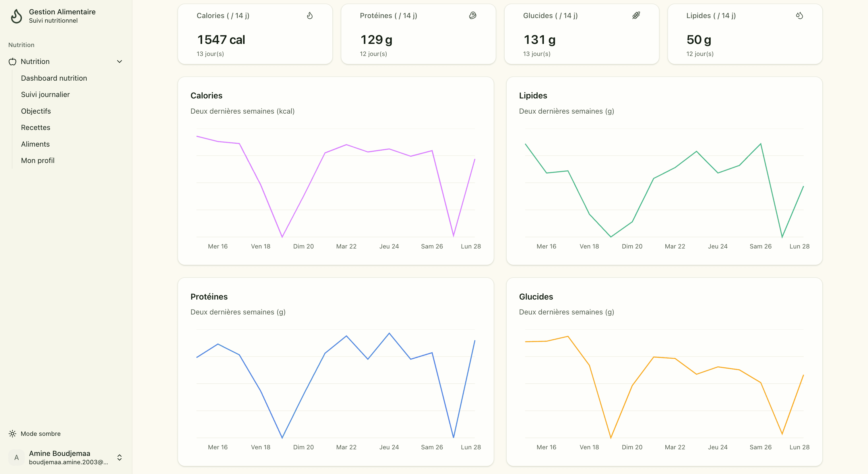
Task: Click the green Lipides line chart
Action: tap(664, 183)
